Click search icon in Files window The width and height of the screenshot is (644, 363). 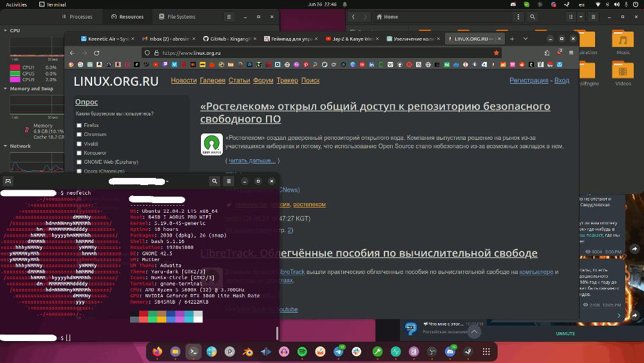(x=533, y=17)
